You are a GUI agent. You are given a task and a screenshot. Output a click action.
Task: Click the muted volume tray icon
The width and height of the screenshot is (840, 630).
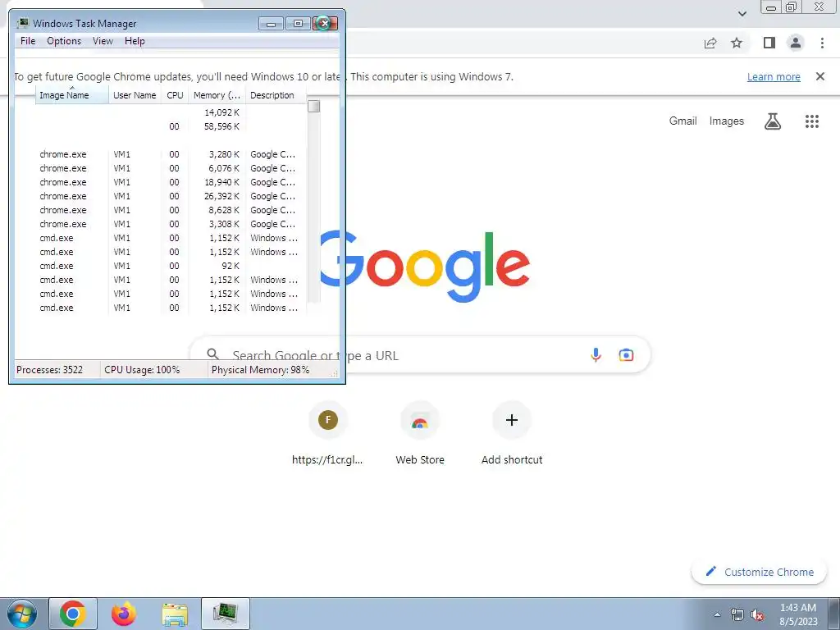pos(757,615)
